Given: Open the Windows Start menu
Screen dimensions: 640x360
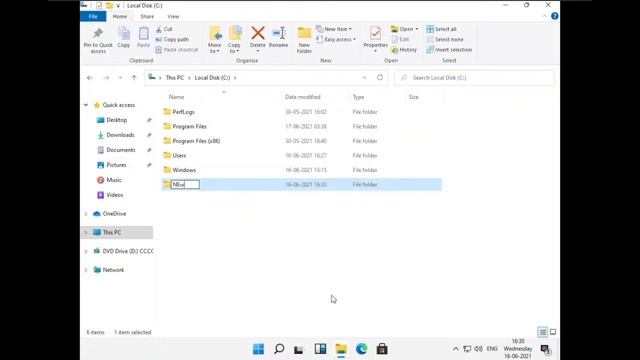Looking at the screenshot, I should click(x=258, y=349).
